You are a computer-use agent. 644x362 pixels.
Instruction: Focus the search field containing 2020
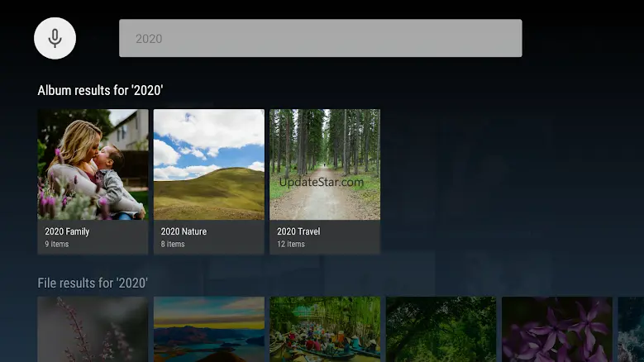point(320,38)
